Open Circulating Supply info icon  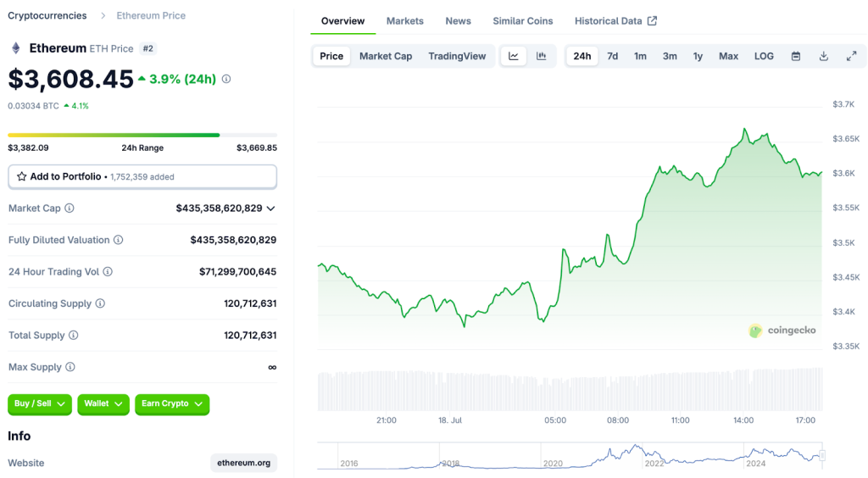coord(100,303)
